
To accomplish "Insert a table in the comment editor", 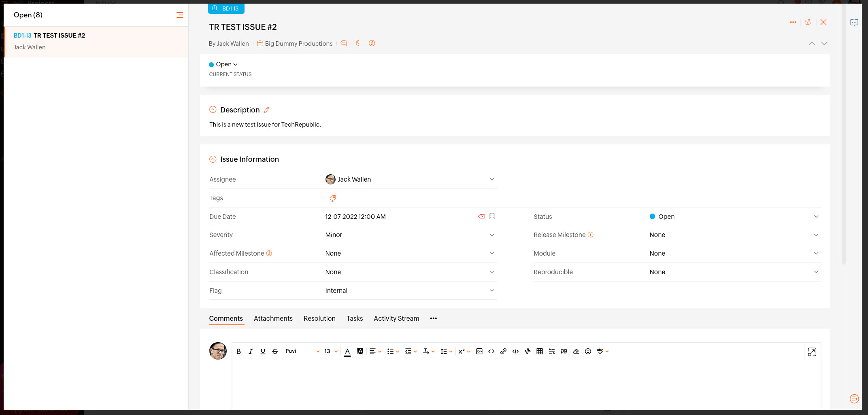I will [540, 351].
